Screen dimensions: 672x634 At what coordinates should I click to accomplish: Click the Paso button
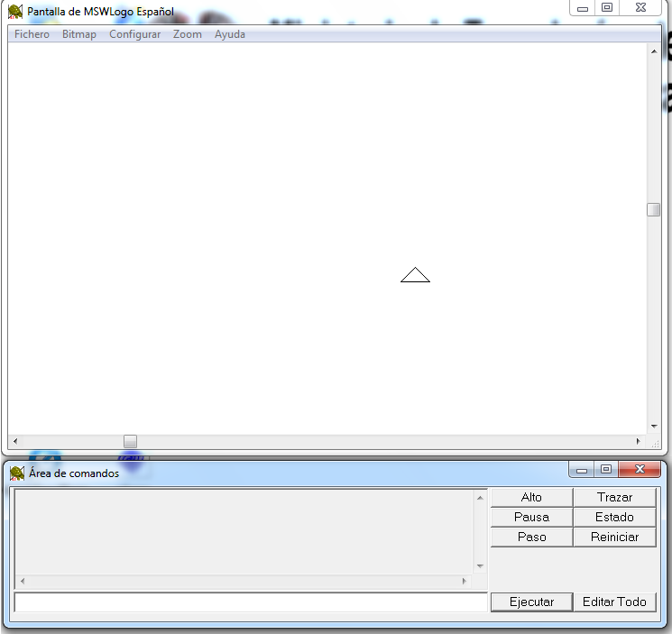[x=531, y=537]
